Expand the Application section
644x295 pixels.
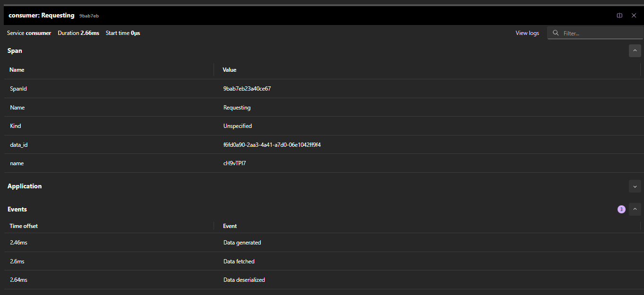(x=635, y=186)
